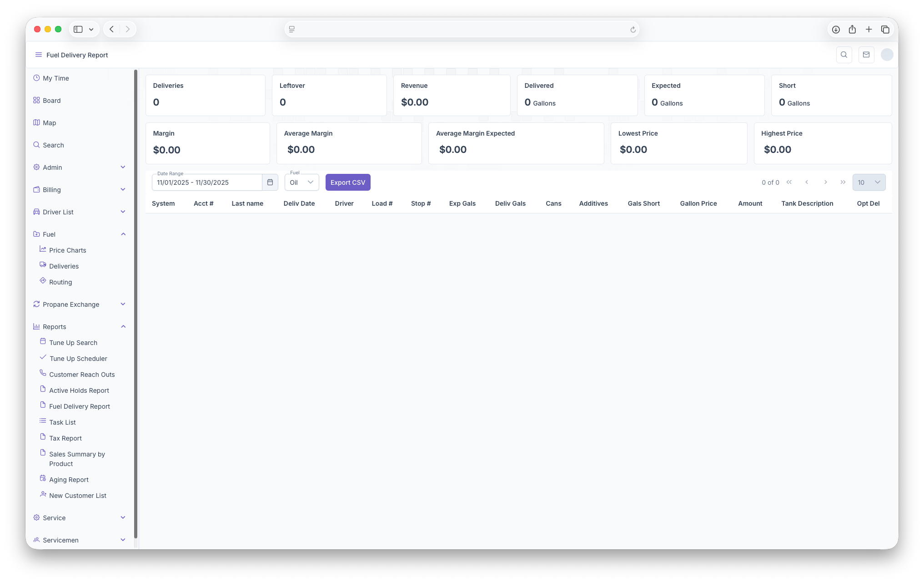The height and width of the screenshot is (583, 924).
Task: Open rows-per-page dropdown showing 10
Action: 869,183
